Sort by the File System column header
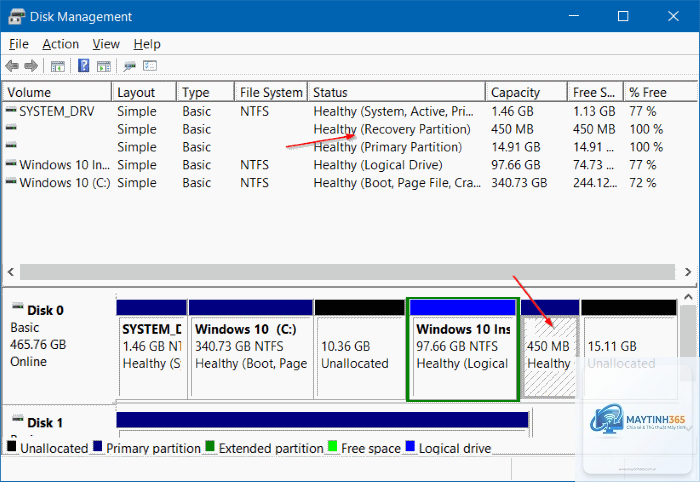The width and height of the screenshot is (700, 482). pos(271,92)
